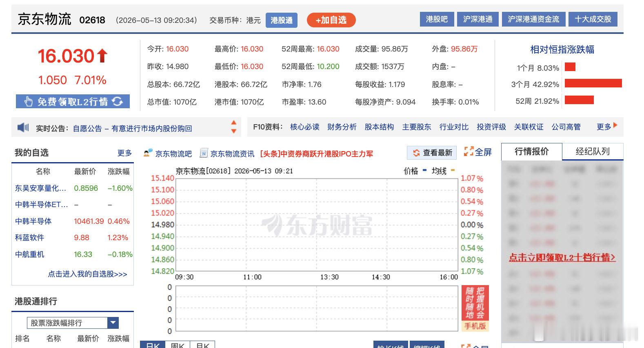This screenshot has height=348, width=644.
Task: Open 核心必读 F10 link
Action: click(304, 127)
